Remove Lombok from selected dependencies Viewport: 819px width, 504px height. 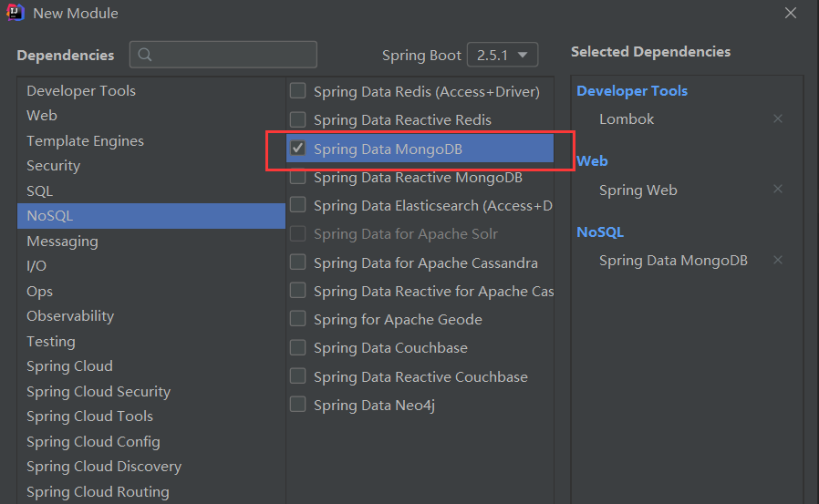click(x=778, y=119)
